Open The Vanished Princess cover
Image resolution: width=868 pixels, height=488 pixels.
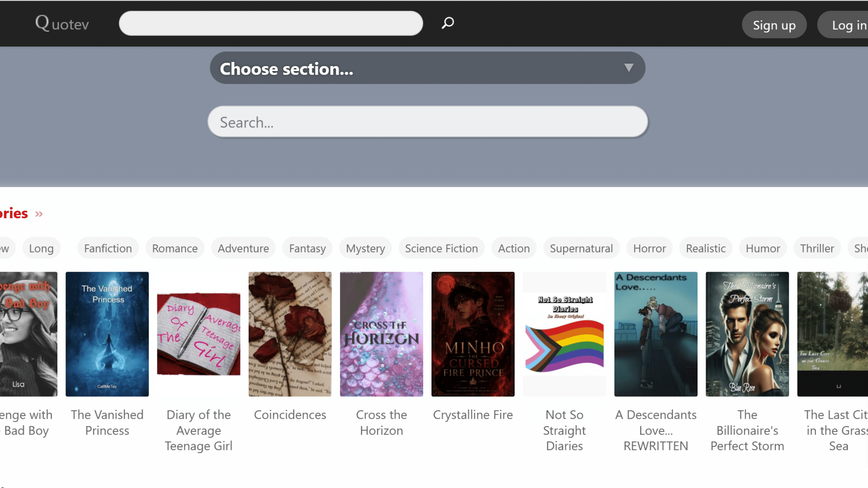(x=107, y=334)
